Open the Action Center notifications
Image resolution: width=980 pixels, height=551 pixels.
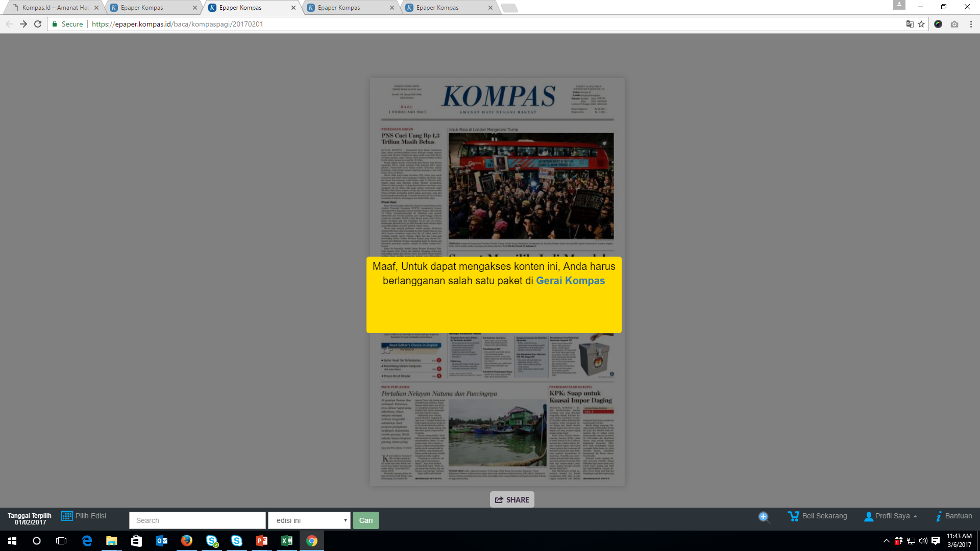pyautogui.click(x=936, y=541)
